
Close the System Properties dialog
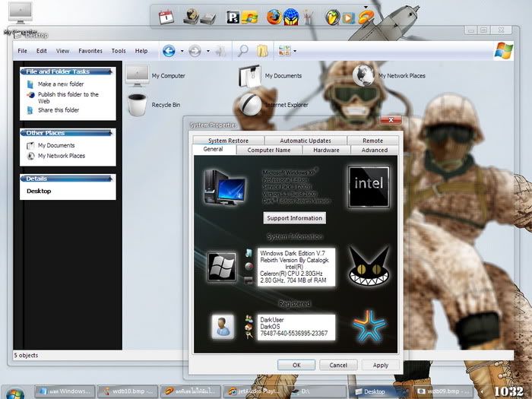pyautogui.click(x=391, y=120)
